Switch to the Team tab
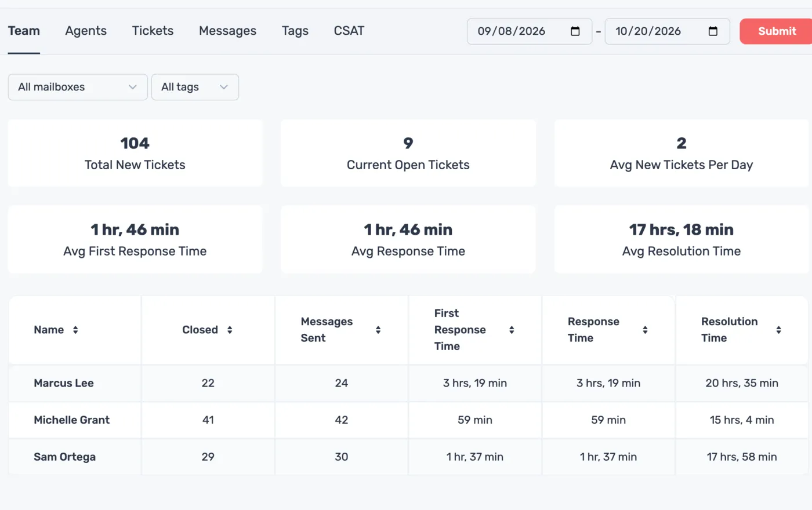The width and height of the screenshot is (812, 510). tap(24, 31)
